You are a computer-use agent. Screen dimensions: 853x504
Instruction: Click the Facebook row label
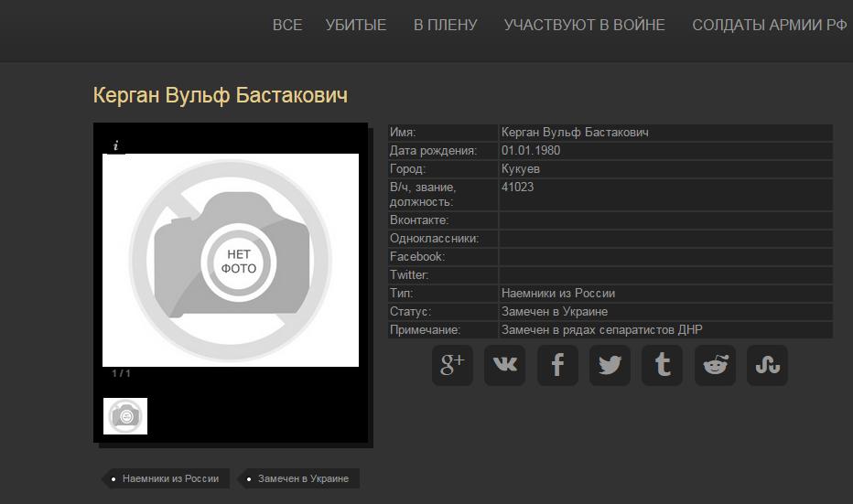417,257
